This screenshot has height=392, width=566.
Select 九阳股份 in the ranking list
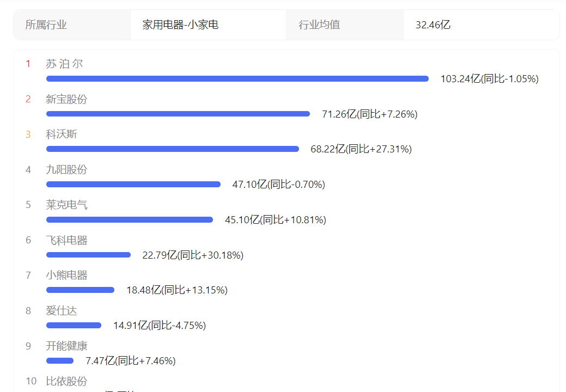point(66,169)
